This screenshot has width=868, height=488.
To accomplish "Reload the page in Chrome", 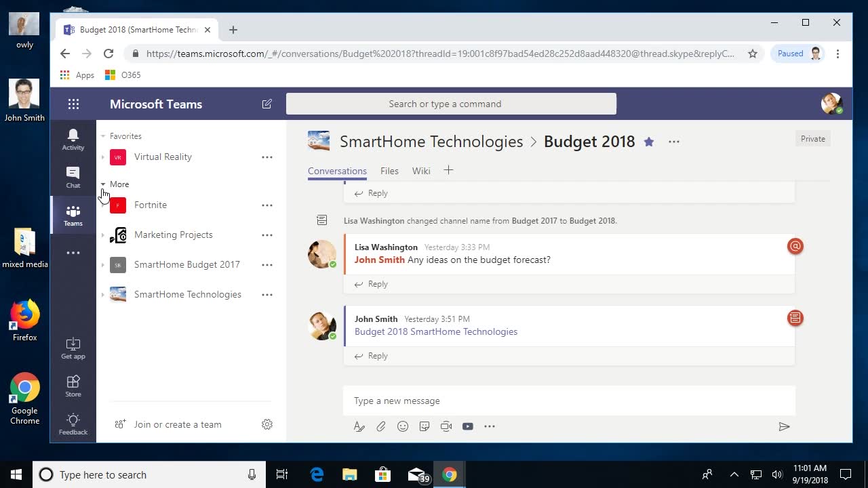I will coord(108,54).
